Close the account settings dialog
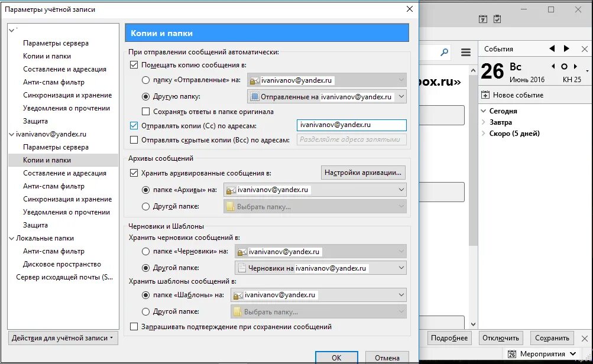 pos(410,9)
